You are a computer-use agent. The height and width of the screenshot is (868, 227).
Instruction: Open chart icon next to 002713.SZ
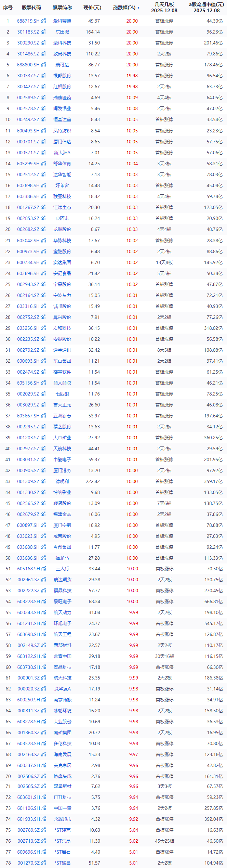coord(44,841)
